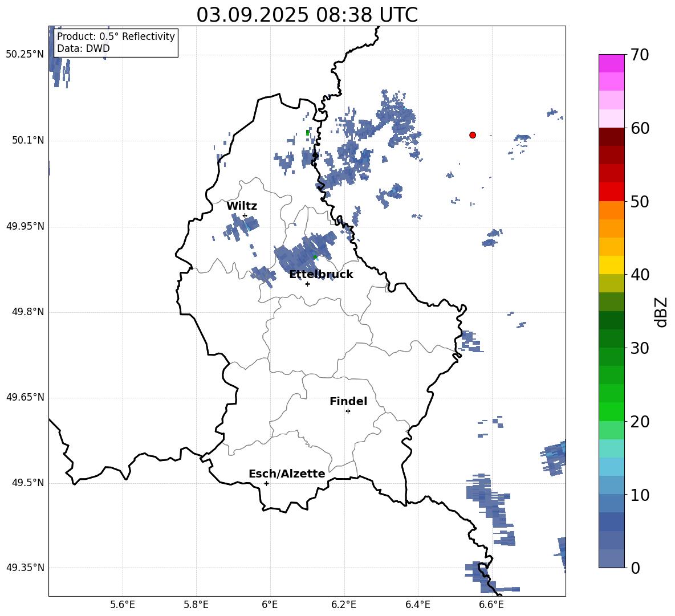
Task: Pick the yellow swatch just above 40 dBZ
Action: point(612,265)
